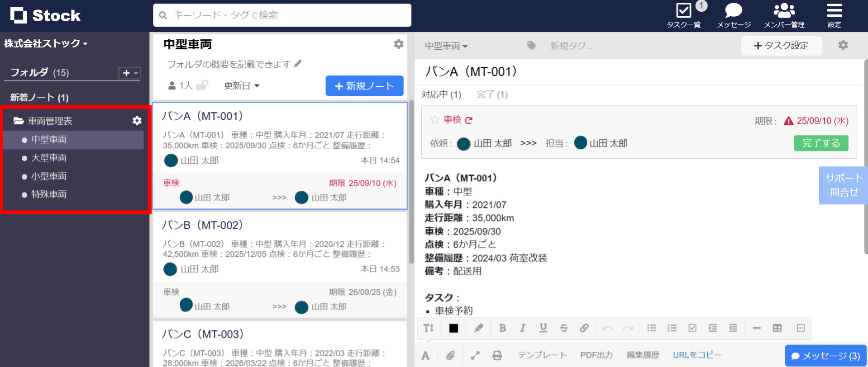
Task: Select the 中型車両 subfolder
Action: 73,140
